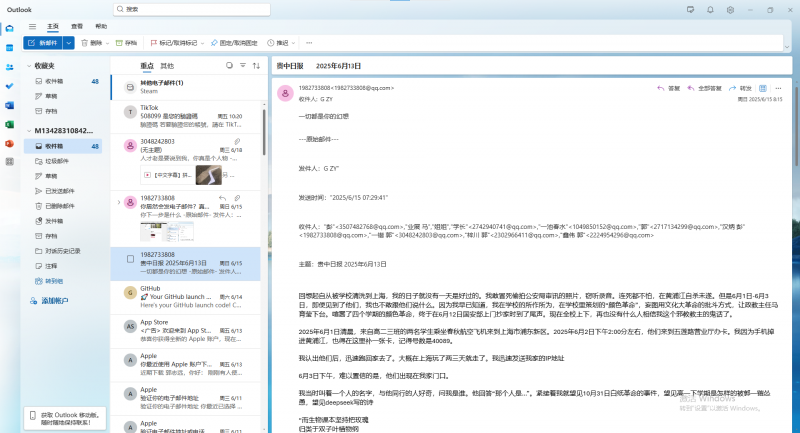This screenshot has width=800, height=433.
Task: Click the 转到组 (Go to Groups) link
Action: tap(49, 281)
